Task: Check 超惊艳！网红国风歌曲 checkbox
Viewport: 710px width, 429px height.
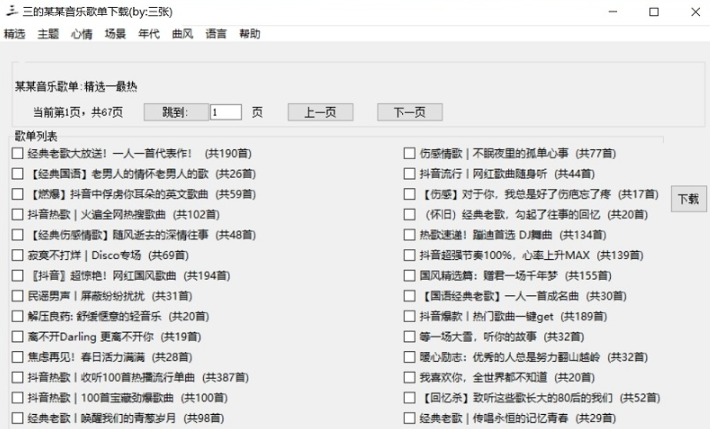Action: tap(18, 275)
